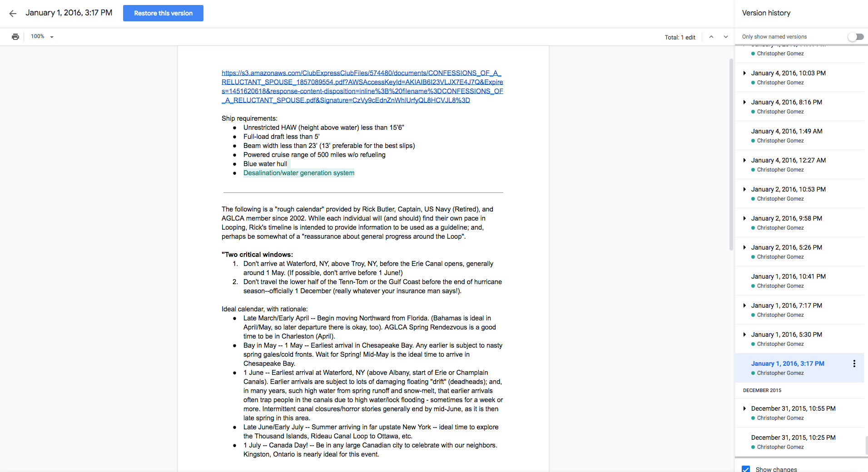Expand the January 2, 2016, 9:58 PM version
The image size is (868, 472).
[744, 218]
